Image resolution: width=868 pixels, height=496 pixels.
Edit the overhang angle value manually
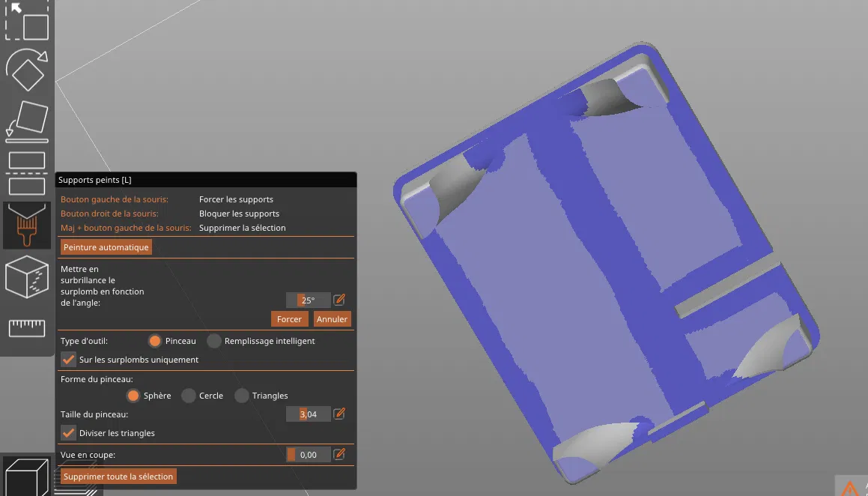(x=339, y=300)
